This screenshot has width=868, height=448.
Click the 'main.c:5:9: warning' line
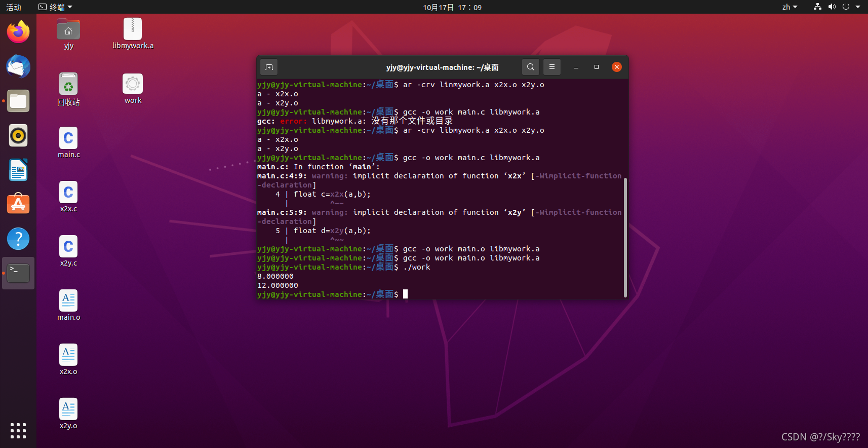click(x=439, y=212)
